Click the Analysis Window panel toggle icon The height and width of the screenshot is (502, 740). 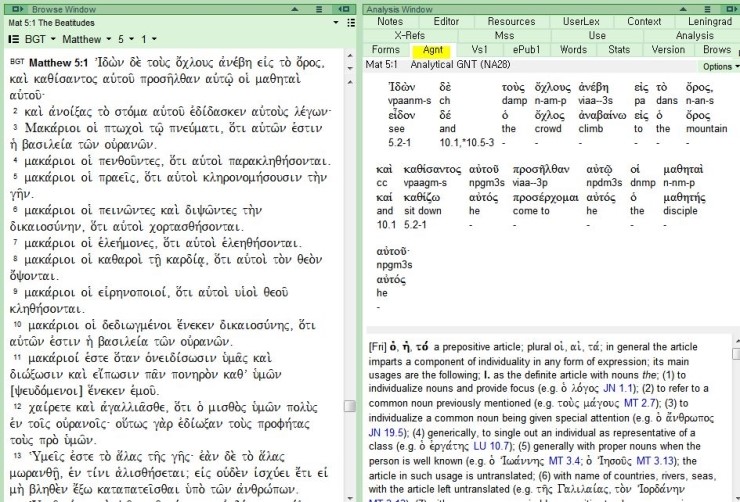(x=732, y=8)
